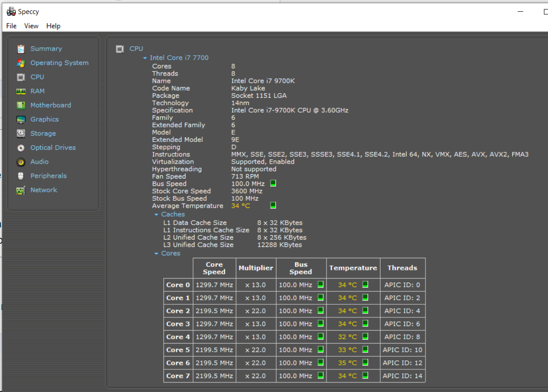Collapse the Caches section
This screenshot has height=392, width=548.
pyautogui.click(x=156, y=215)
